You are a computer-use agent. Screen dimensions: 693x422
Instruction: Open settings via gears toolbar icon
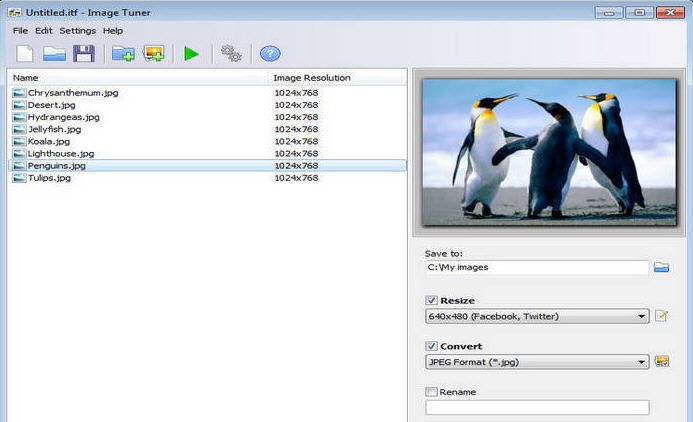click(x=231, y=54)
